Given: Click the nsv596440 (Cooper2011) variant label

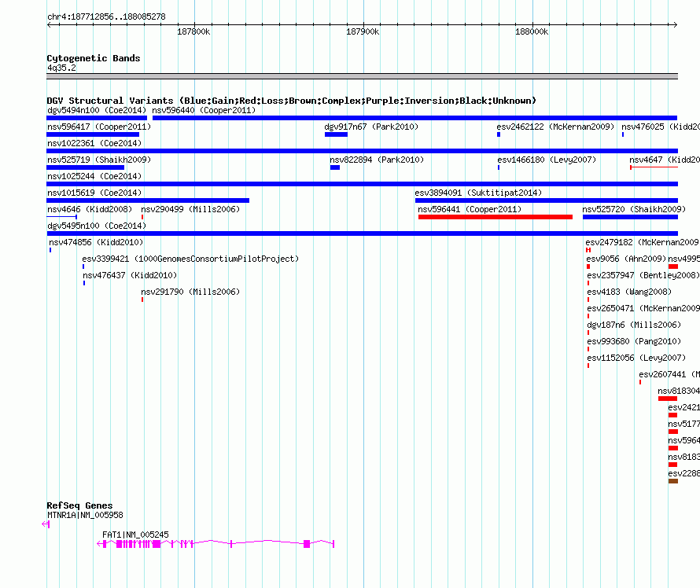Looking at the screenshot, I should [x=204, y=110].
